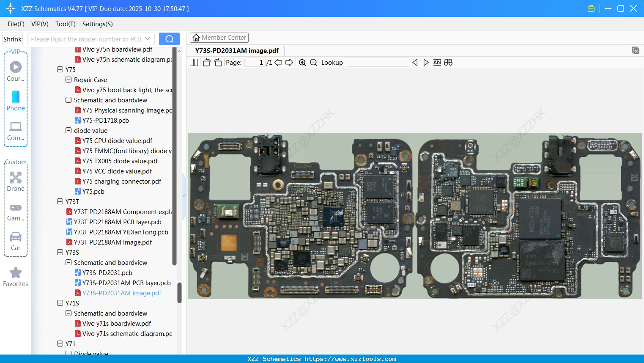
Task: Rotate the page counterclockwise
Action: click(x=206, y=63)
